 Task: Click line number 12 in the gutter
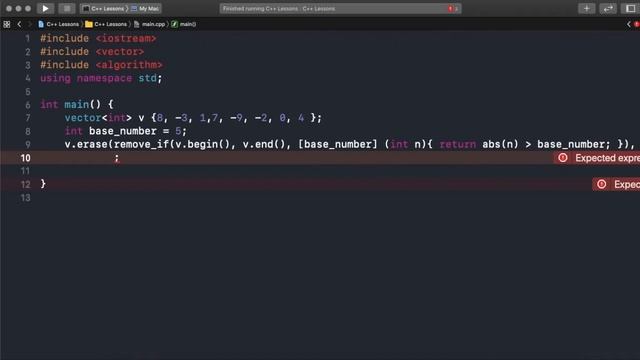coord(25,184)
